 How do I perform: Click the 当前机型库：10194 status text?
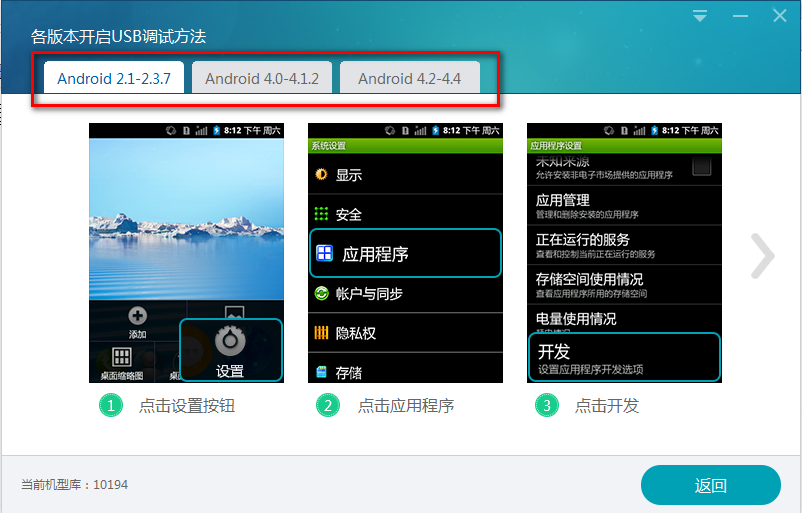click(74, 484)
